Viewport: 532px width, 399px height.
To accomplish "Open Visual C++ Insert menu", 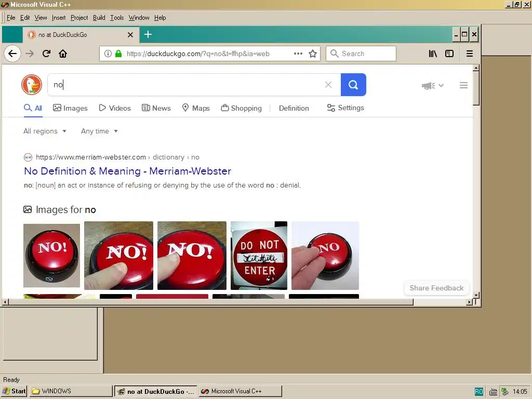I will 59,18.
